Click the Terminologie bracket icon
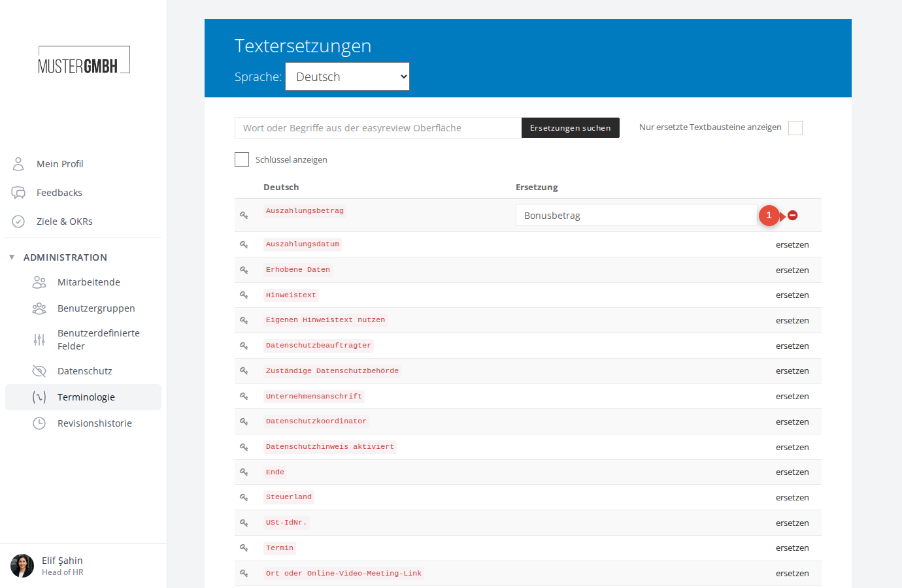902x588 pixels. tap(39, 397)
